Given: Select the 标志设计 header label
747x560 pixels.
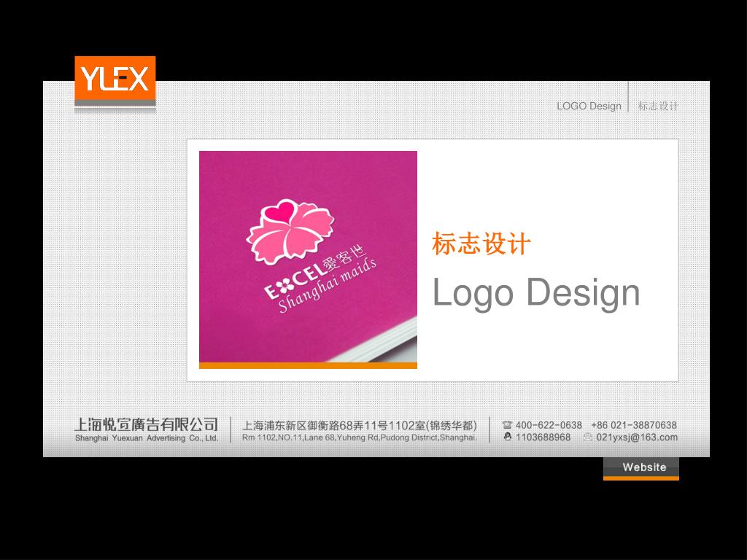Looking at the screenshot, I should [x=658, y=106].
